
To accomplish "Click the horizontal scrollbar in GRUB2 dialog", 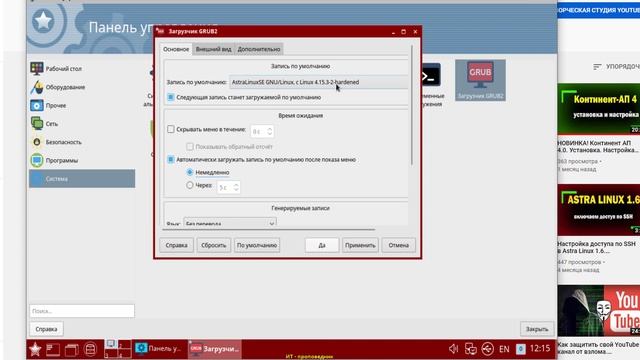I will click(268, 229).
